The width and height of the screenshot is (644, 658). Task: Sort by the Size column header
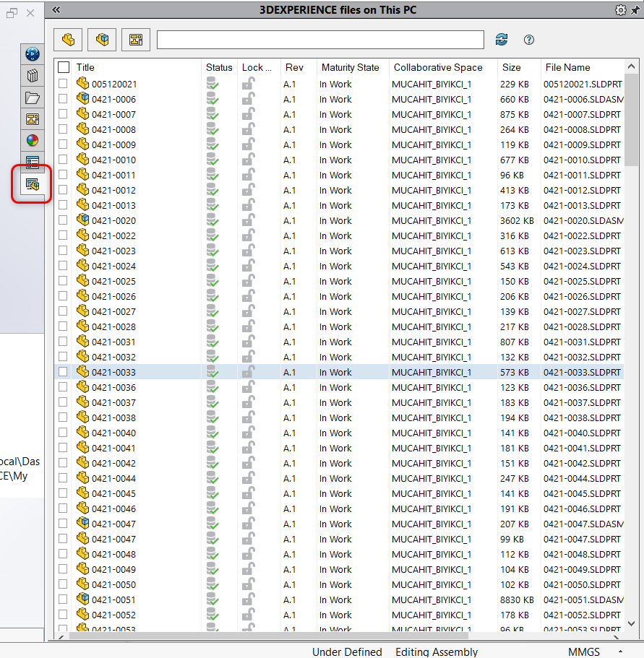(x=511, y=68)
